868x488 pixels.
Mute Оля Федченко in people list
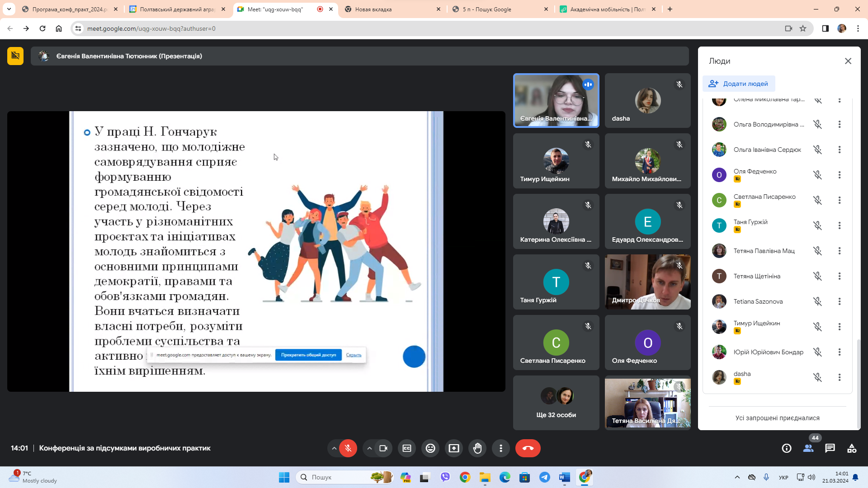click(818, 175)
